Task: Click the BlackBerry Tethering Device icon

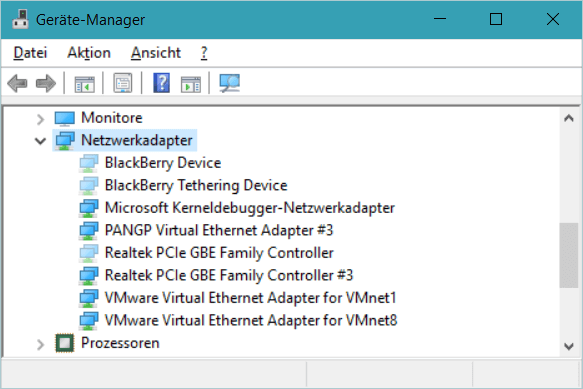Action: [88, 186]
